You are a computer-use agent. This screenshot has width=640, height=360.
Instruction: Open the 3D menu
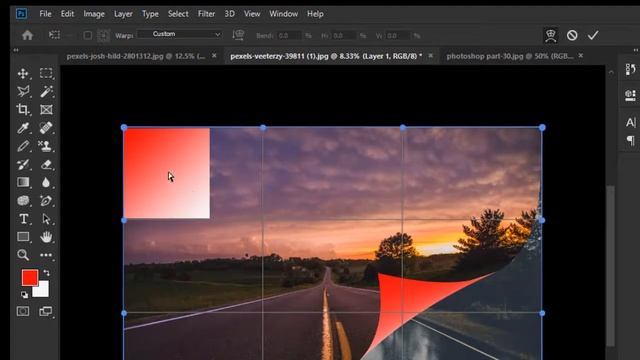(x=229, y=14)
